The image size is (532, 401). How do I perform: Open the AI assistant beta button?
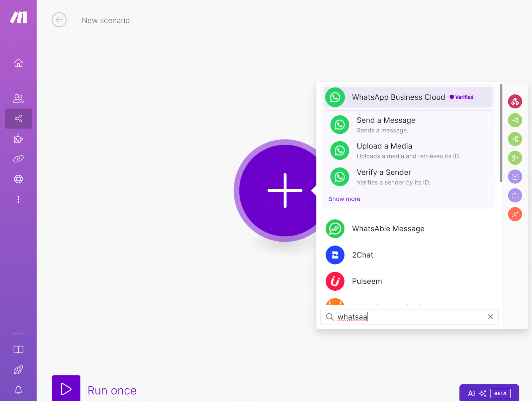[x=489, y=393]
